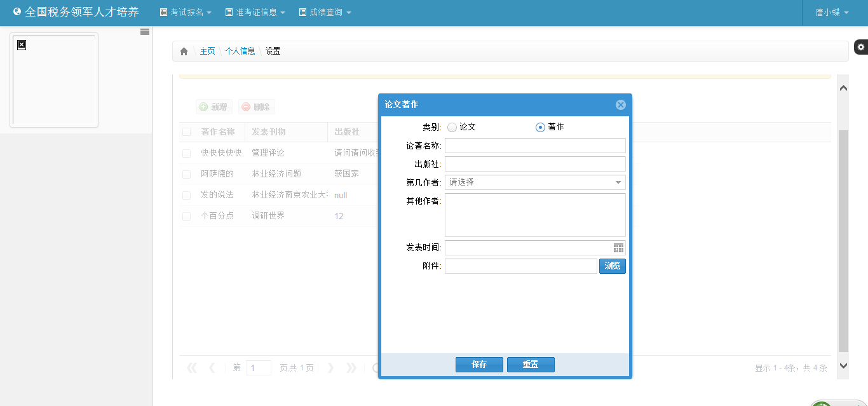Click the 发表刊物 column header

[x=269, y=132]
